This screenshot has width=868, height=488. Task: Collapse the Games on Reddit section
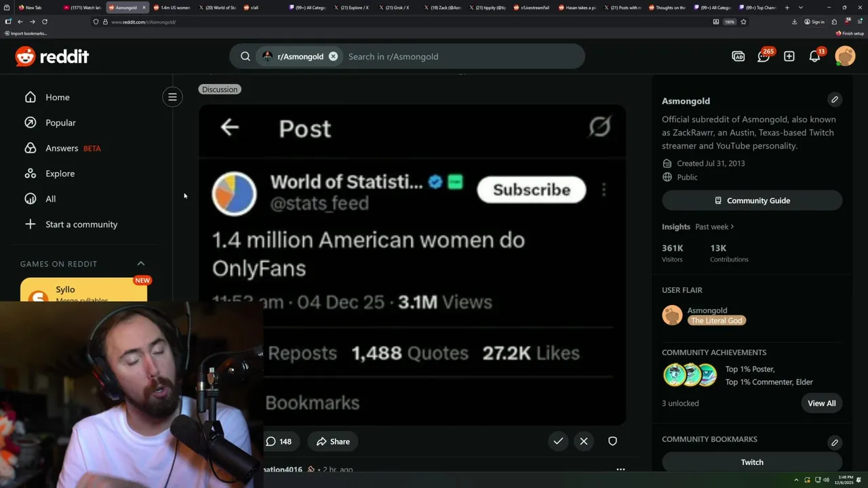point(141,264)
